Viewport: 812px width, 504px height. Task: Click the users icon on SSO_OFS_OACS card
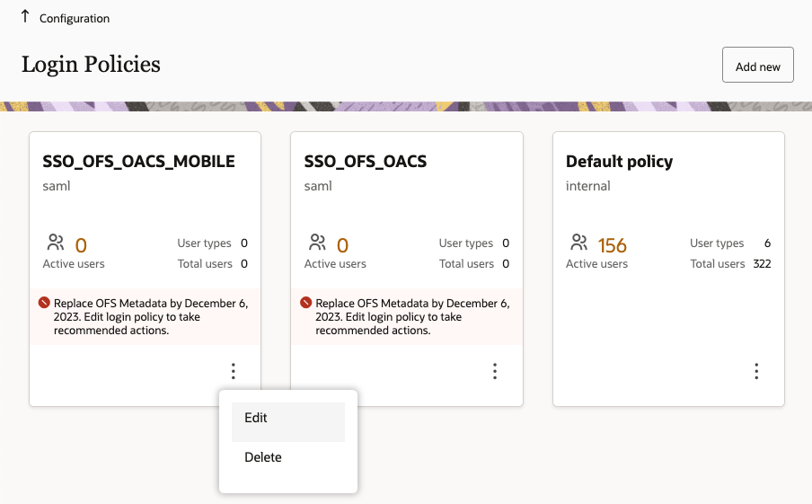click(x=317, y=243)
